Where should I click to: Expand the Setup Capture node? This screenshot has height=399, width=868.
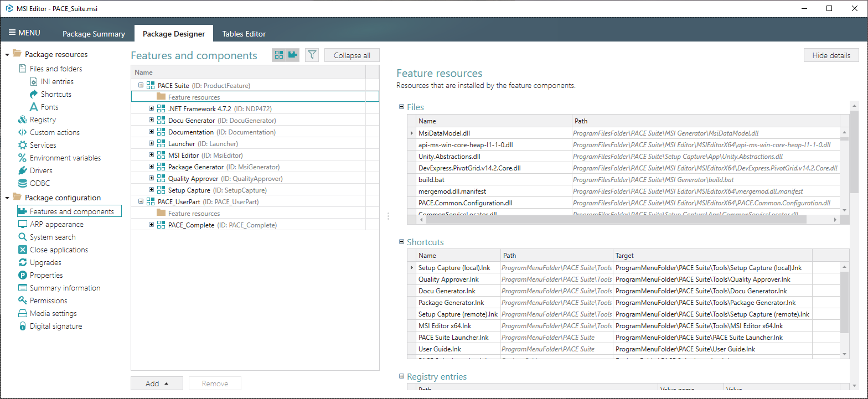pyautogui.click(x=151, y=190)
